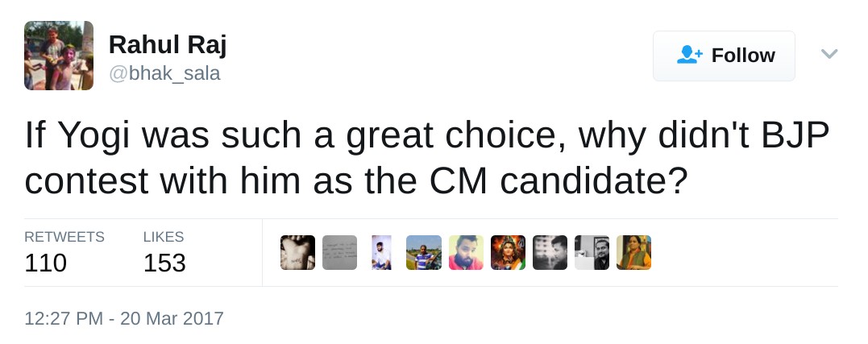
Task: Open avatar of woman in orange sari
Action: (x=633, y=252)
